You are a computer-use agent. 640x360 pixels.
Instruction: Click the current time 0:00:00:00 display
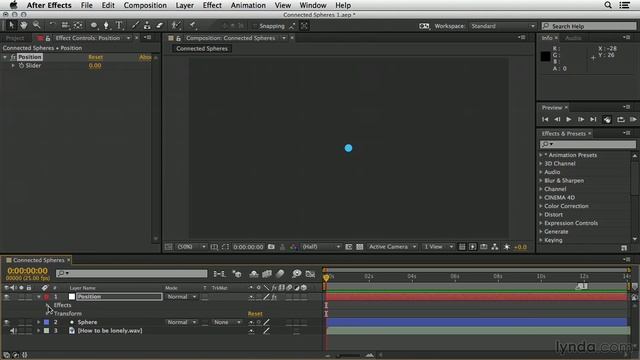coord(27,271)
